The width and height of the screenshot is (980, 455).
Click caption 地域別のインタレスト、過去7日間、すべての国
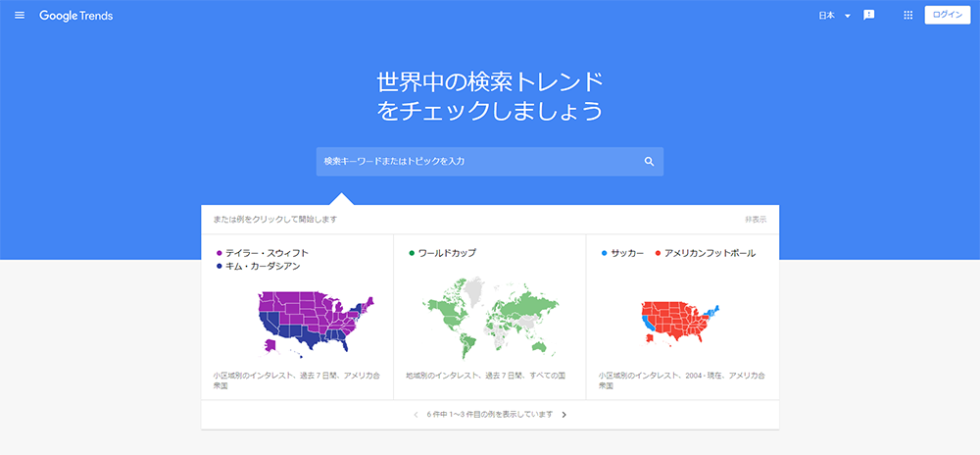coord(486,376)
